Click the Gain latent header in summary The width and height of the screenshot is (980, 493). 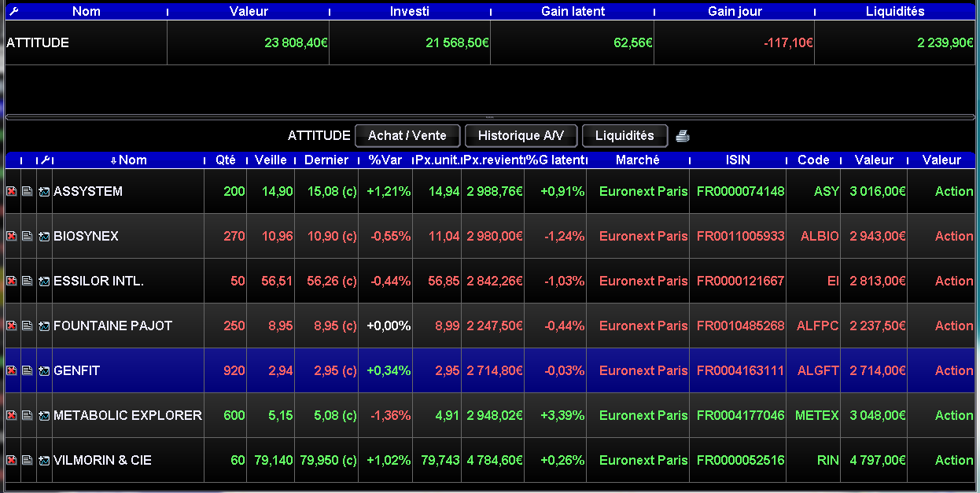pos(572,11)
